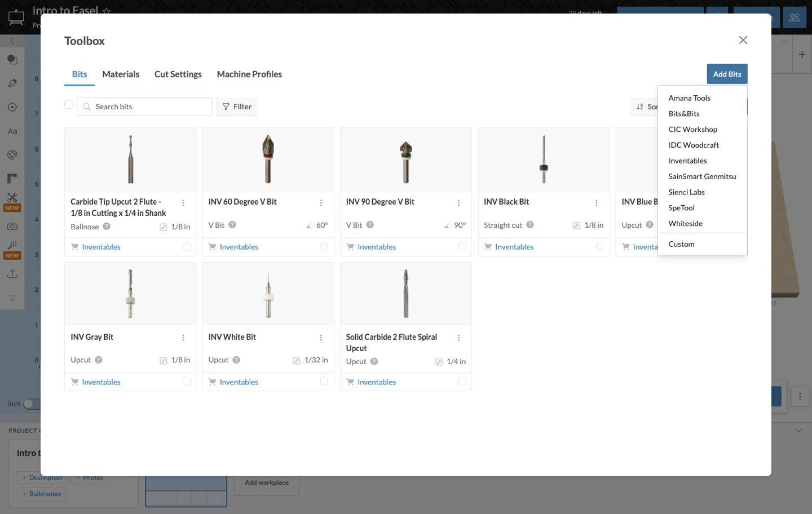
Task: Check the INV Gray Bit checkbox
Action: pyautogui.click(x=187, y=382)
